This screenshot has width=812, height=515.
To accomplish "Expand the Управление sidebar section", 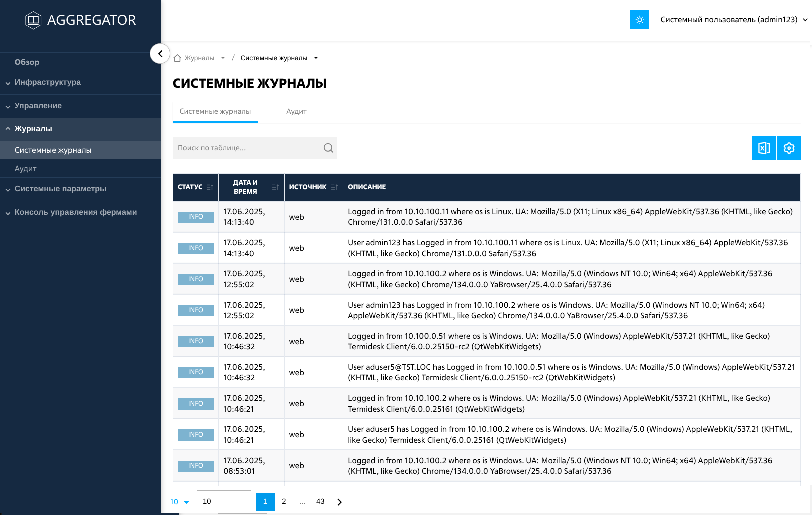I will 38,106.
